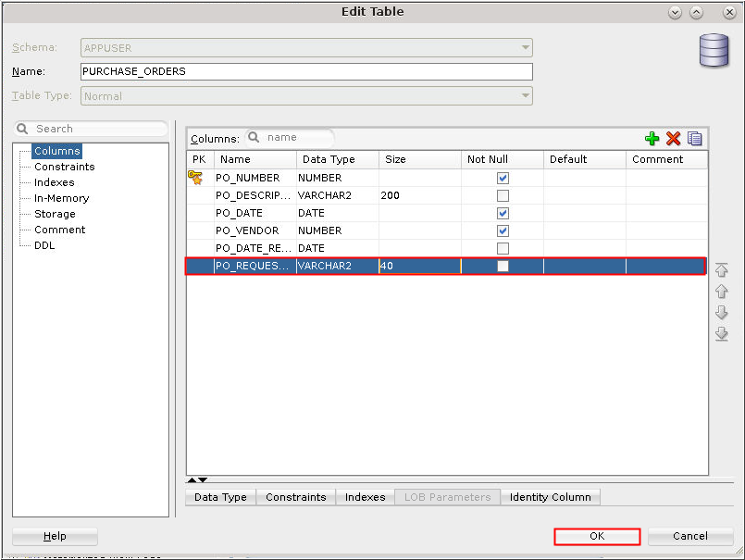This screenshot has width=745, height=560.
Task: Add a new column with the green plus icon
Action: 652,138
